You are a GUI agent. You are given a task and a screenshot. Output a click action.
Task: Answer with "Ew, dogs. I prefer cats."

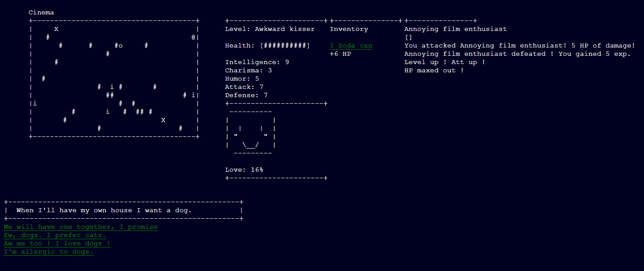pos(55,235)
